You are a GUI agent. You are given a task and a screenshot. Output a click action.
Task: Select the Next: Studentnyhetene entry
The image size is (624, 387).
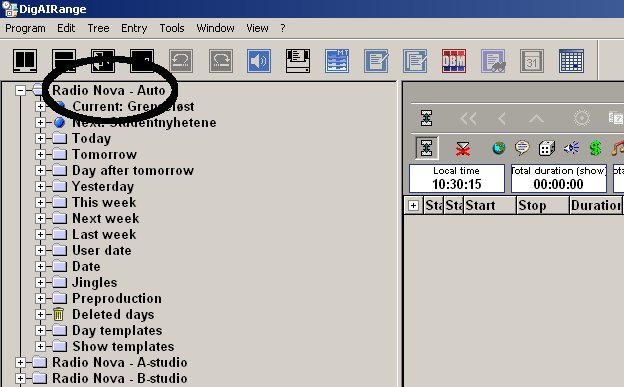point(144,122)
